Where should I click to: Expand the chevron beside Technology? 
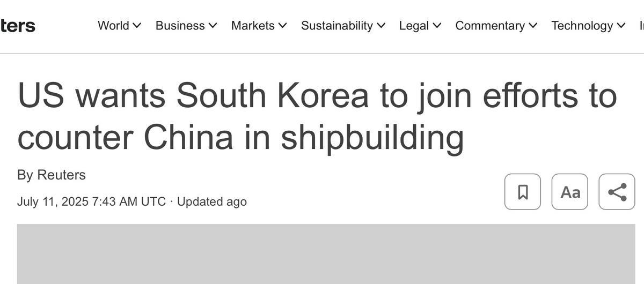[621, 26]
